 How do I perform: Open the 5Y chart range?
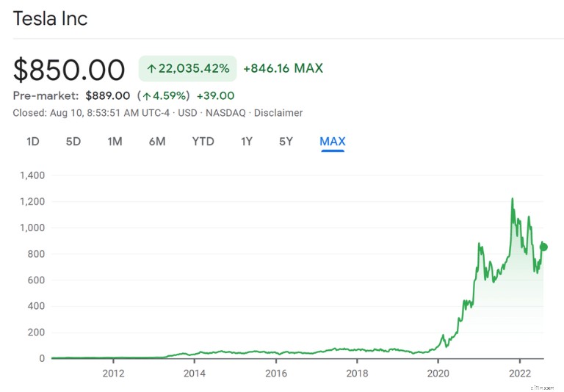[x=286, y=142]
